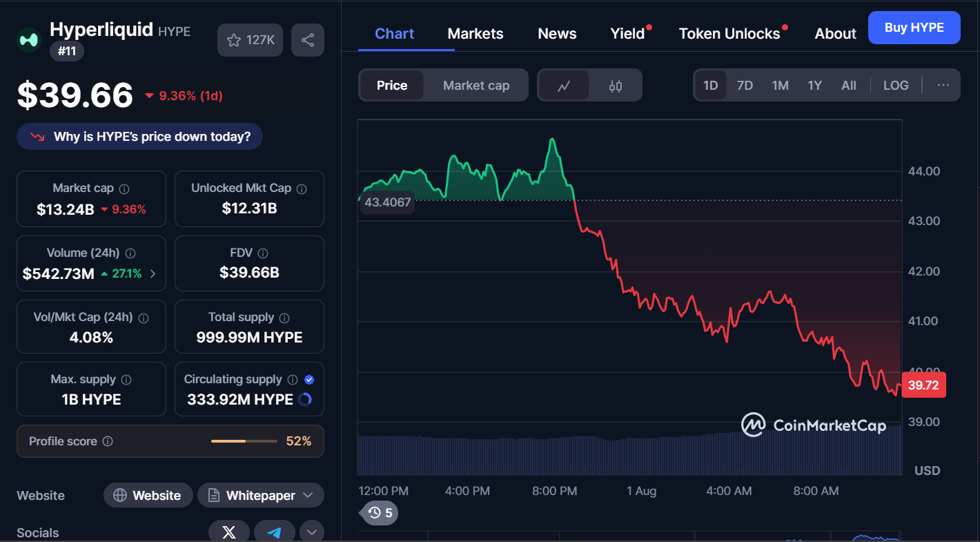Click the 43.4067 opening price label
980x542 pixels.
pyautogui.click(x=388, y=202)
